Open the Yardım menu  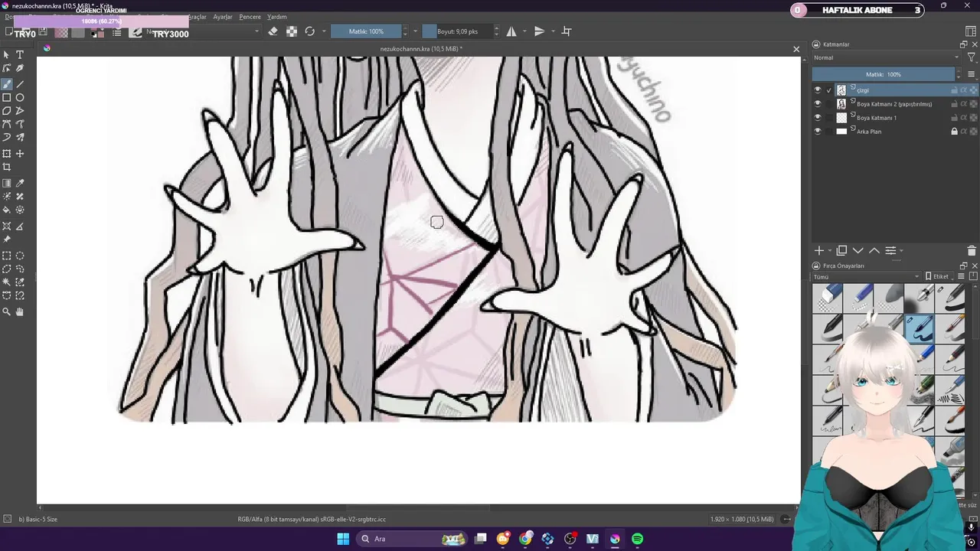point(277,17)
